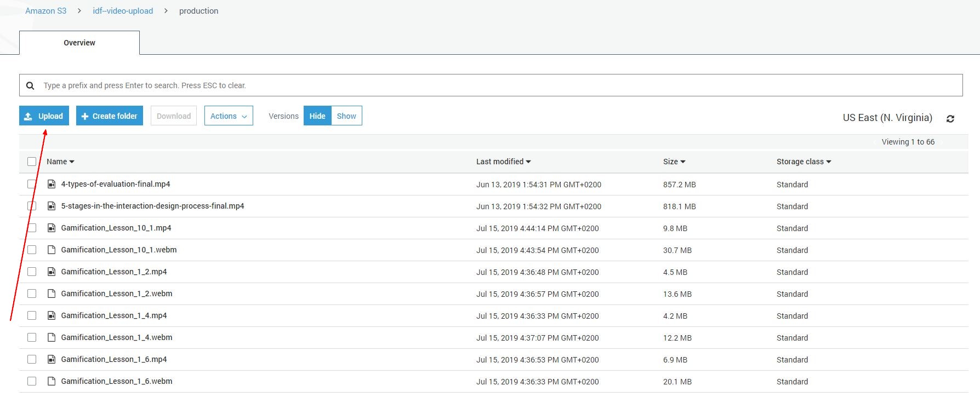Click the 818.1 MB size cell
Viewport: 980px width, 397px height.
tap(680, 206)
